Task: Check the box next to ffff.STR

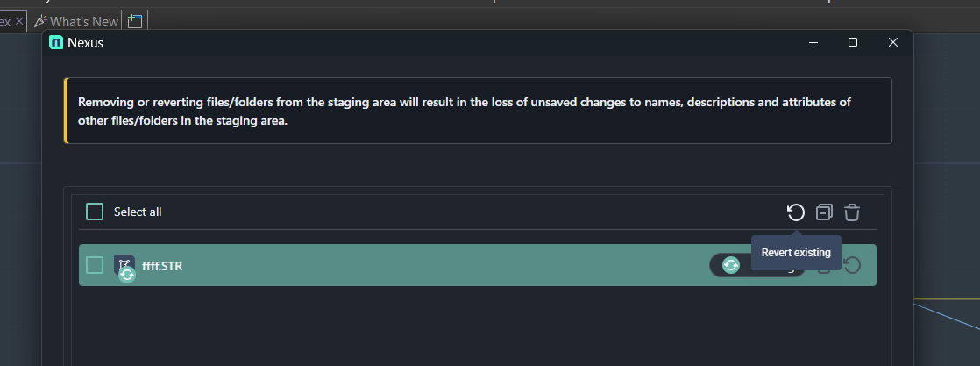Action: point(95,265)
